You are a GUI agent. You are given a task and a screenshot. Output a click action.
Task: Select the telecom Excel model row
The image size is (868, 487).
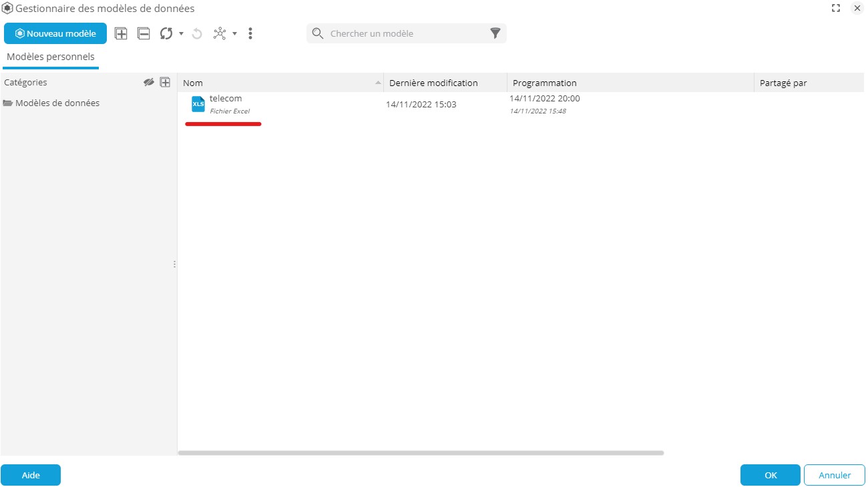click(226, 104)
